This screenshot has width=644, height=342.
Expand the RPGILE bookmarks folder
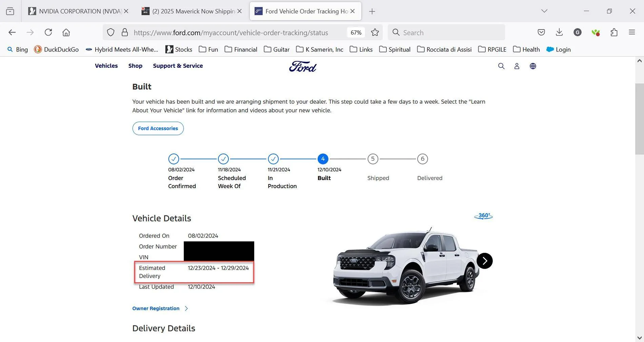492,49
